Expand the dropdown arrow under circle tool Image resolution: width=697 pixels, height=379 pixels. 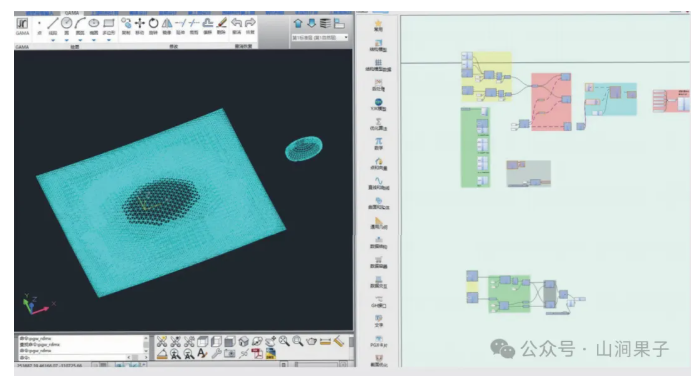click(x=67, y=40)
